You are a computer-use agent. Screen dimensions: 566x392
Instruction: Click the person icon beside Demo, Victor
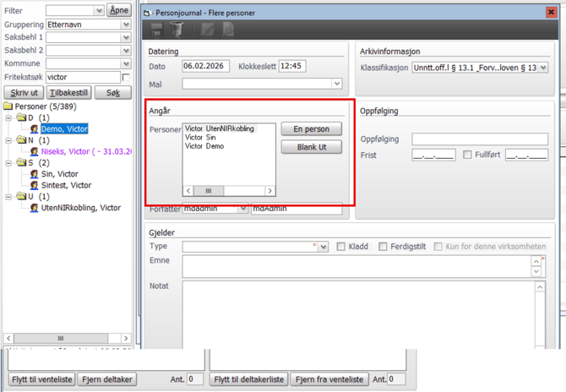coord(34,129)
